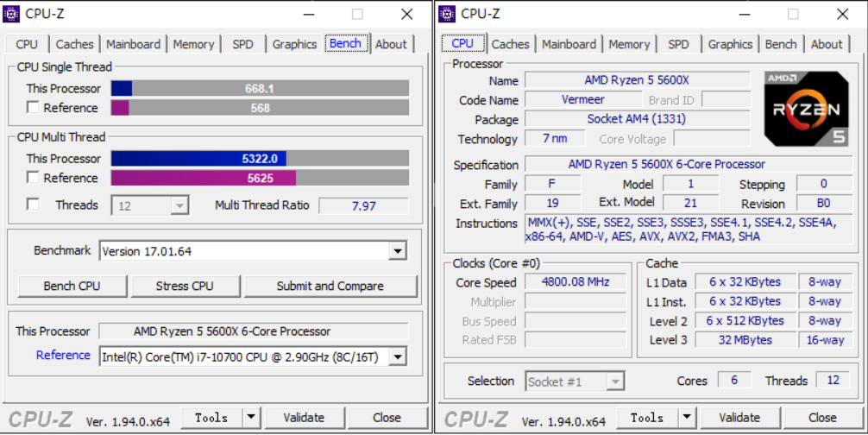
Task: Click Tools button in right window
Action: (647, 417)
